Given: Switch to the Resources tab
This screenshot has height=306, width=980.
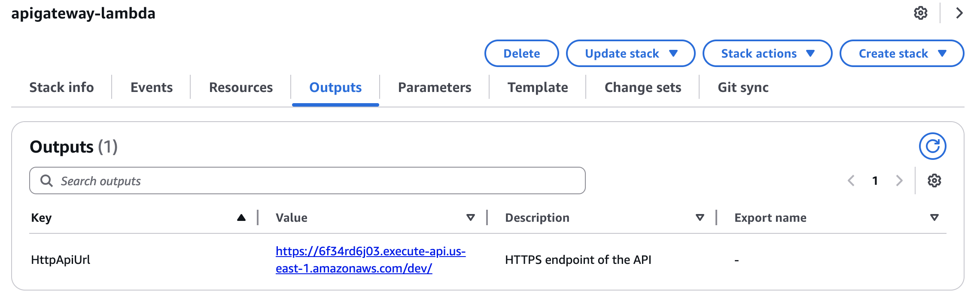Looking at the screenshot, I should tap(241, 87).
